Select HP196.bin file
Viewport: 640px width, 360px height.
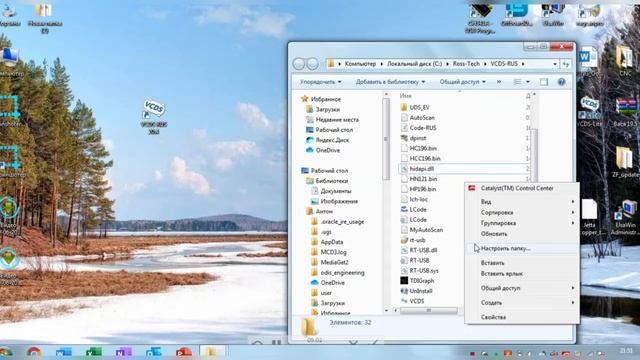pyautogui.click(x=422, y=189)
